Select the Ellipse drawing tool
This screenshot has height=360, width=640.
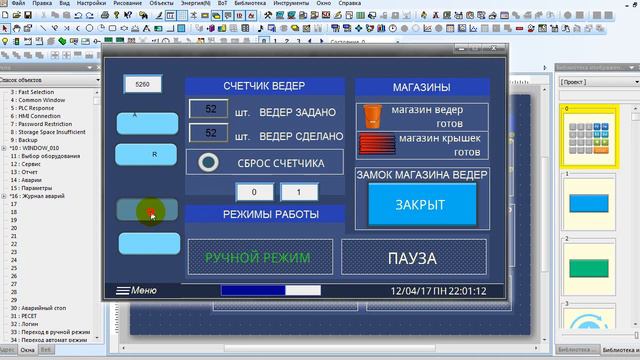click(89, 29)
